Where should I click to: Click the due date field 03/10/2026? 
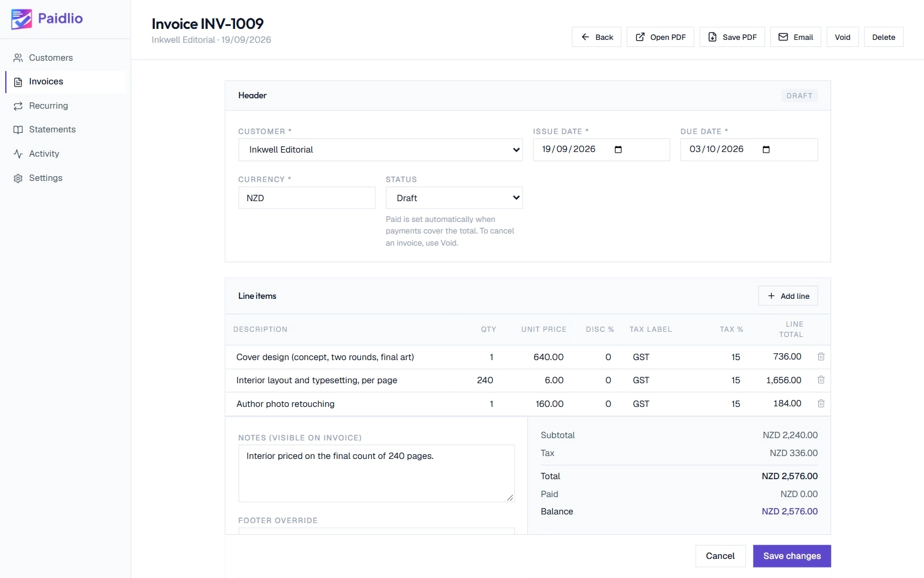(x=749, y=150)
